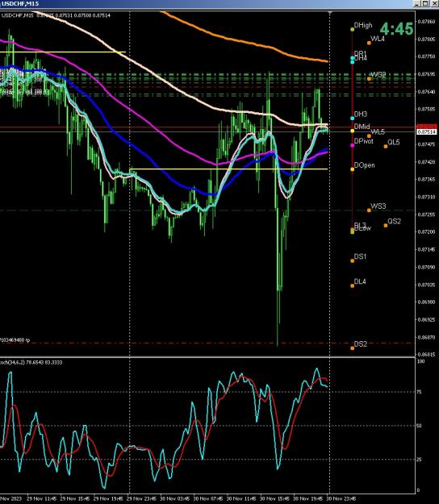
Task: Click the 30 Nov 23:45 time marker
Action: point(341,498)
